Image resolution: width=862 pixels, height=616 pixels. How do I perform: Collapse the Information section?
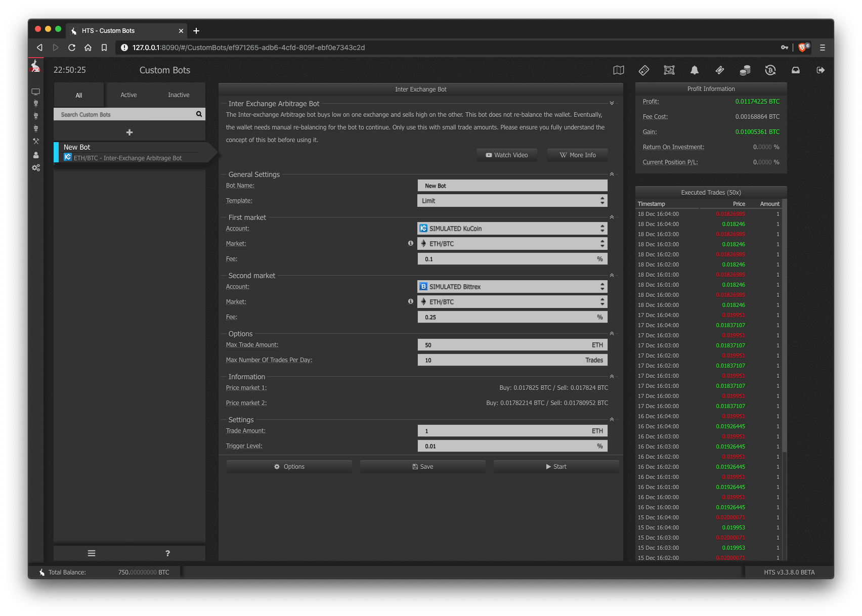(612, 376)
